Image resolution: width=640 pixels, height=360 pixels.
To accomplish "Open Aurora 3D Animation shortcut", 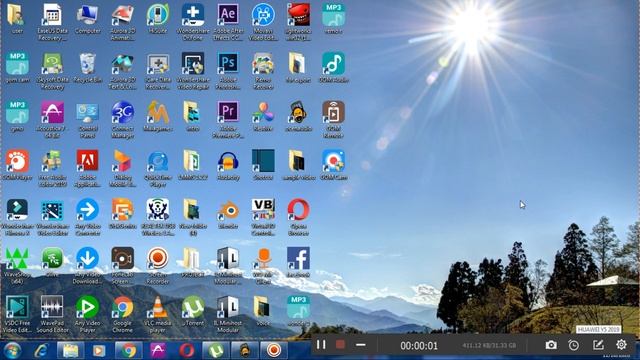I will 122,22.
